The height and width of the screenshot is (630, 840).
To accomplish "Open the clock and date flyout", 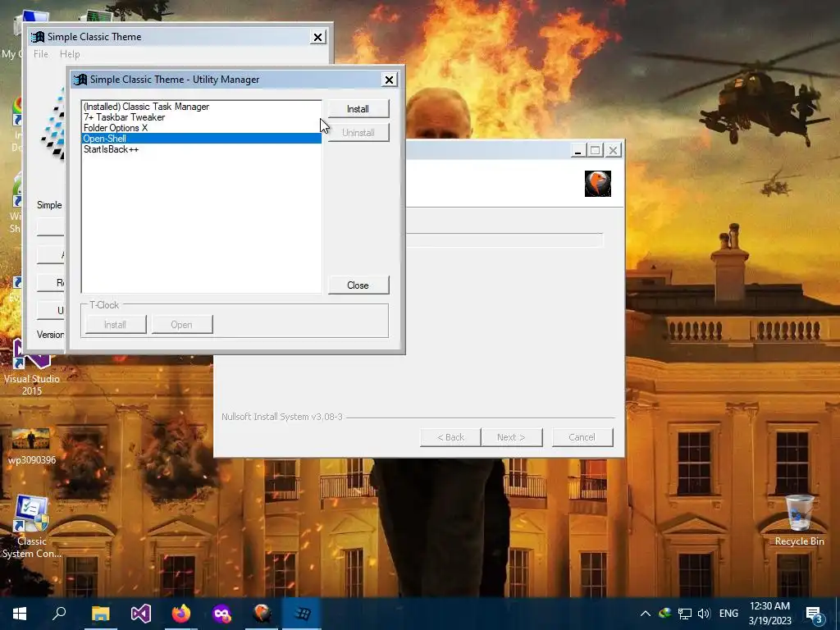I will coord(769,614).
